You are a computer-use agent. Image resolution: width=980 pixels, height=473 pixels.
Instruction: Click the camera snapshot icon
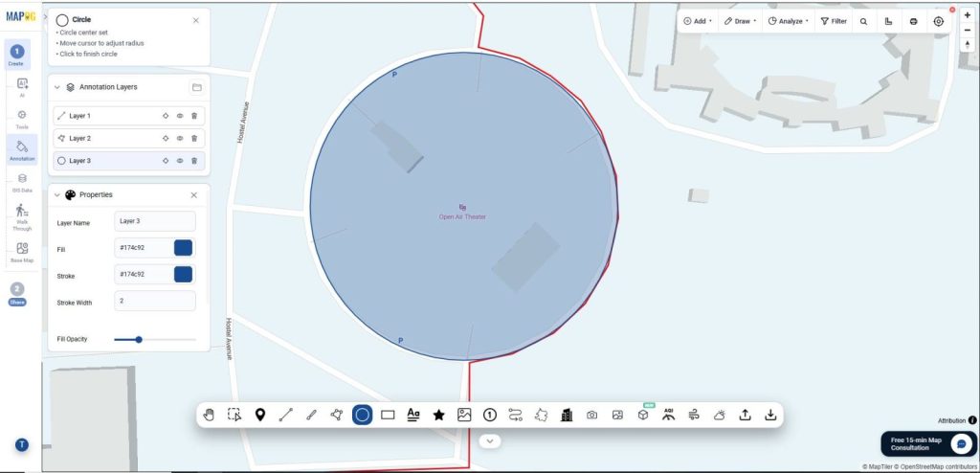coord(591,415)
